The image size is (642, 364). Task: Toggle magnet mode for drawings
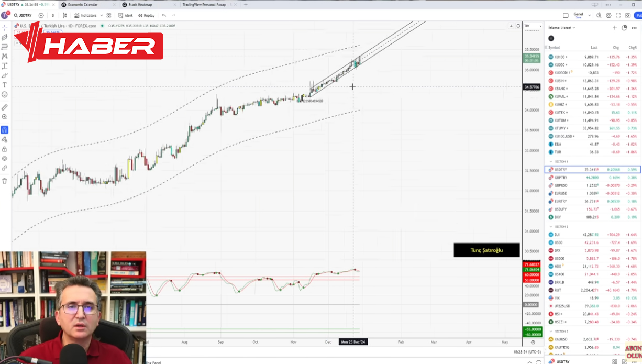(x=5, y=130)
